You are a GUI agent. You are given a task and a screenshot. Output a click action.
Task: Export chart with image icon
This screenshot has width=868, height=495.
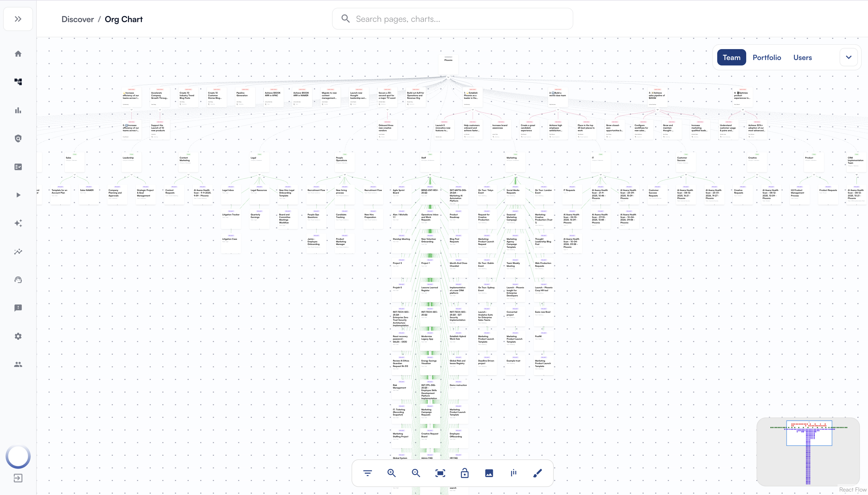click(x=489, y=473)
